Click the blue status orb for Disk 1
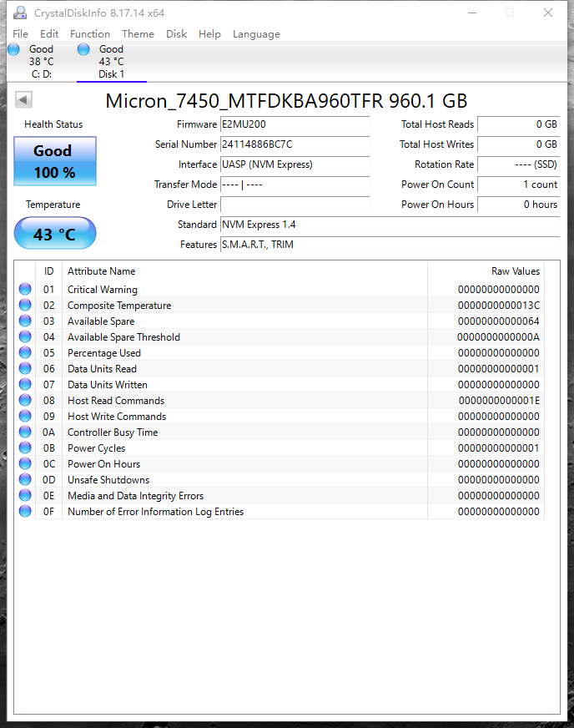The width and height of the screenshot is (574, 728). [83, 49]
